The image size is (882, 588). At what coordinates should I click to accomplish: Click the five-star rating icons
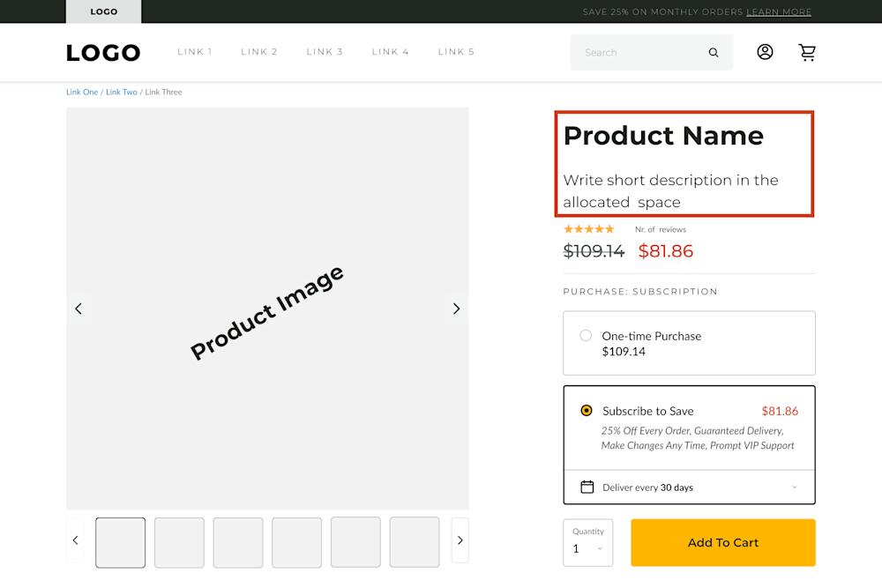[588, 229]
